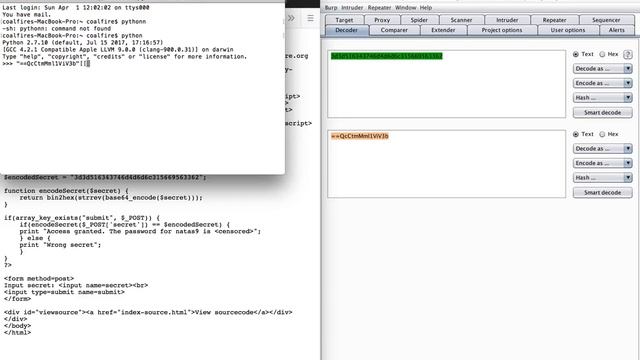Click the bin2hex return statement line
The width and height of the screenshot is (640, 360).
111,198
